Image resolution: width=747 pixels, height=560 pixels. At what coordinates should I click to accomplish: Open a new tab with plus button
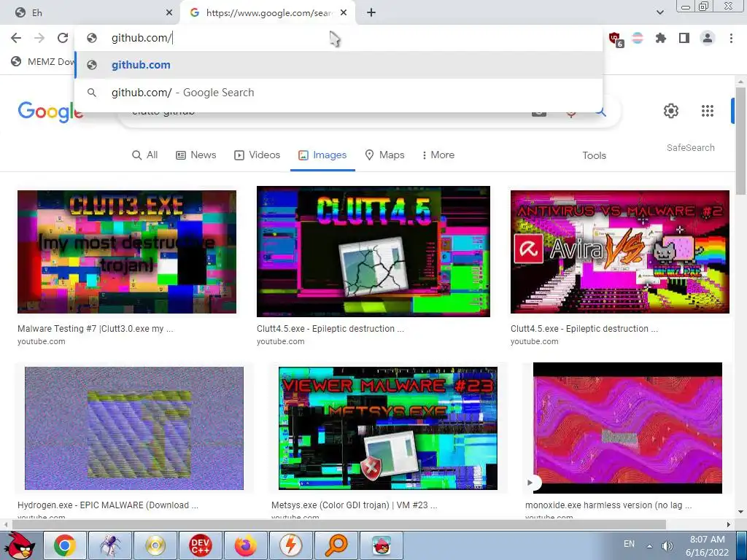pyautogui.click(x=371, y=13)
